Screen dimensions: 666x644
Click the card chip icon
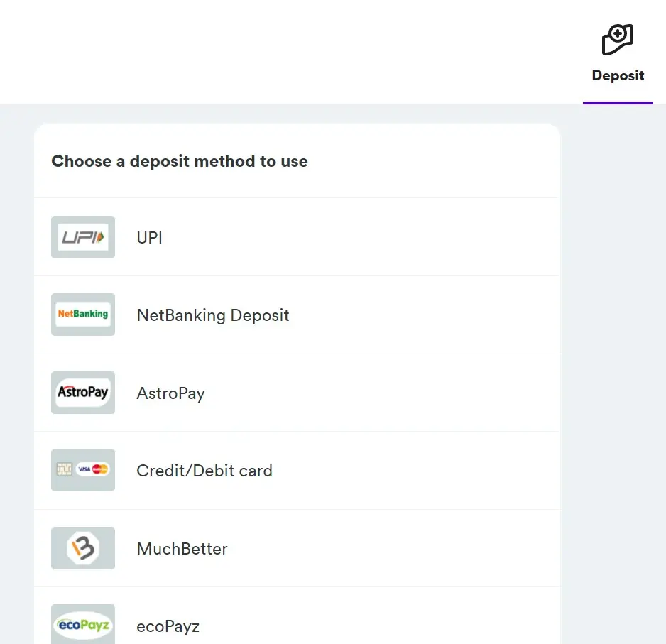[x=65, y=469]
